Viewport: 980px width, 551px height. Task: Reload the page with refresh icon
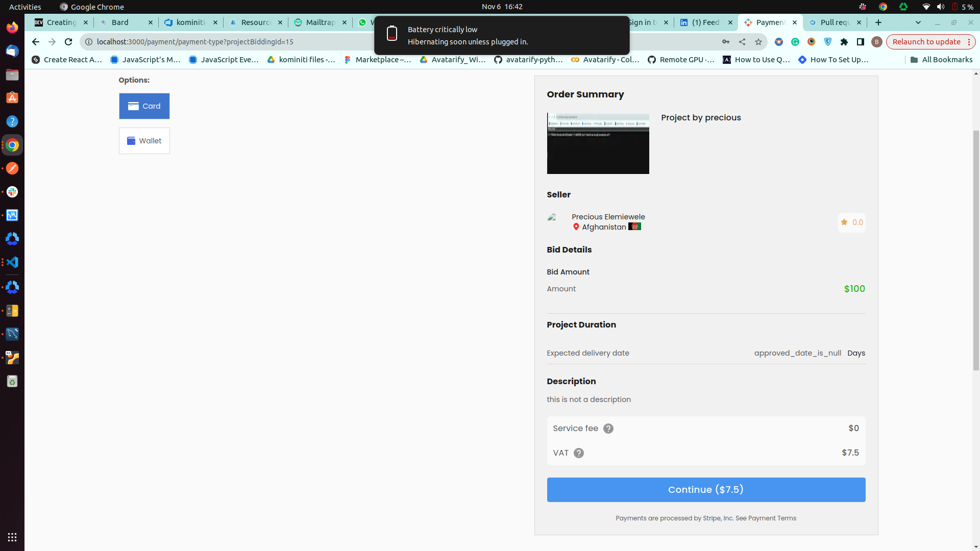[68, 42]
